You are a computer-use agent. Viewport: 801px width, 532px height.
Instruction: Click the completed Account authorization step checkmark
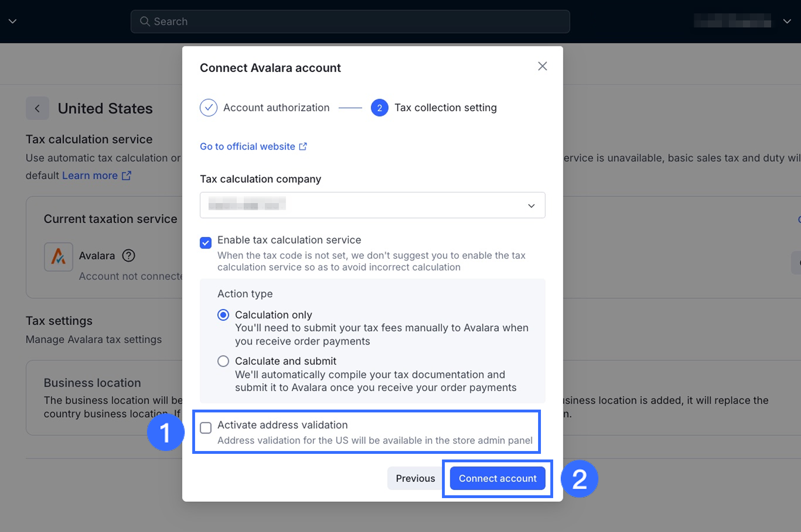point(208,108)
